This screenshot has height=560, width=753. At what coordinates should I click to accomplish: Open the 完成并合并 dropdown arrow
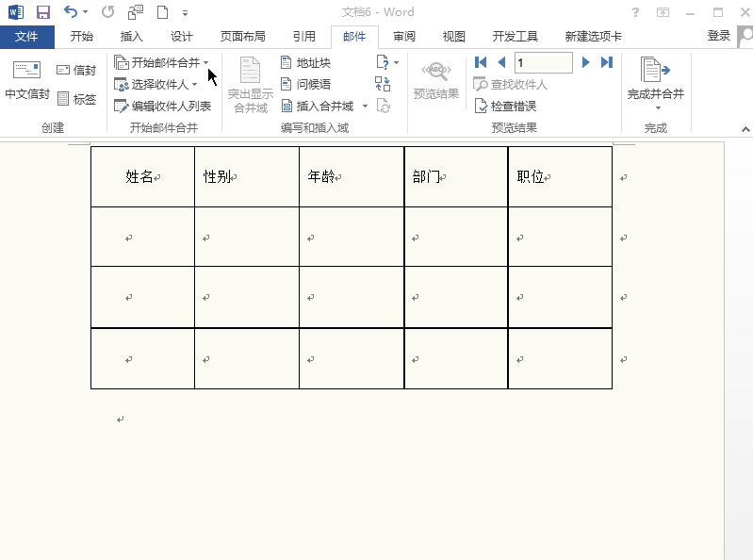tap(658, 108)
